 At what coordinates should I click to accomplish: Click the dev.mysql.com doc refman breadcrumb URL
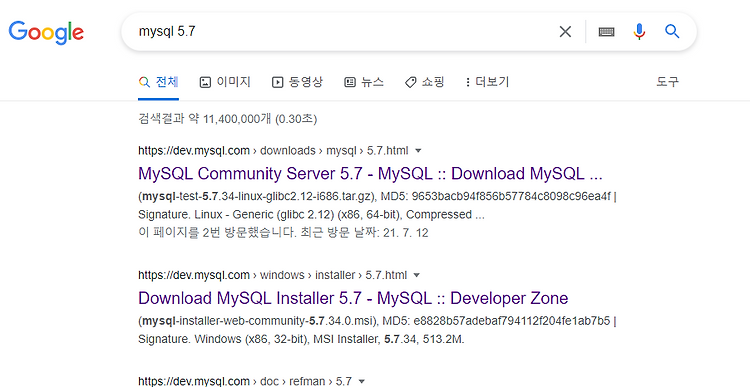click(x=245, y=381)
